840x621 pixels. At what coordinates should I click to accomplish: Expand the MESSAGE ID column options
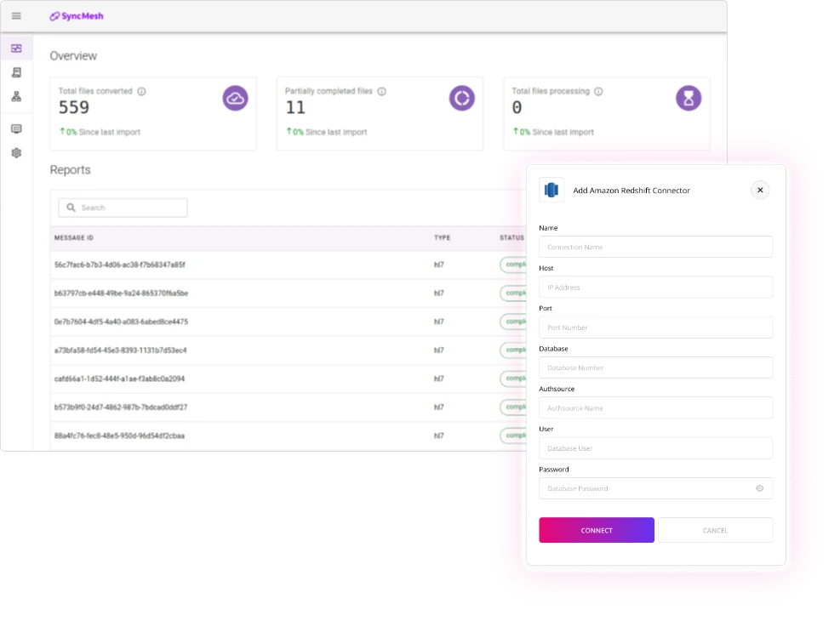tap(76, 238)
